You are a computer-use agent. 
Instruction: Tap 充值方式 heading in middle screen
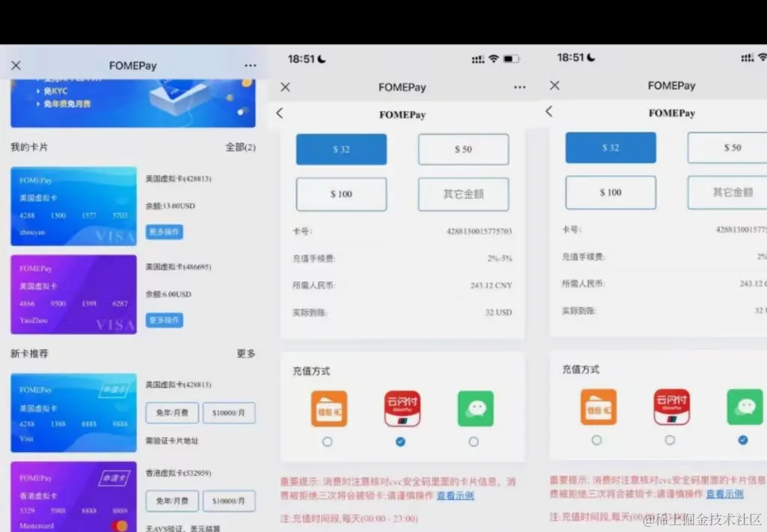click(x=311, y=371)
